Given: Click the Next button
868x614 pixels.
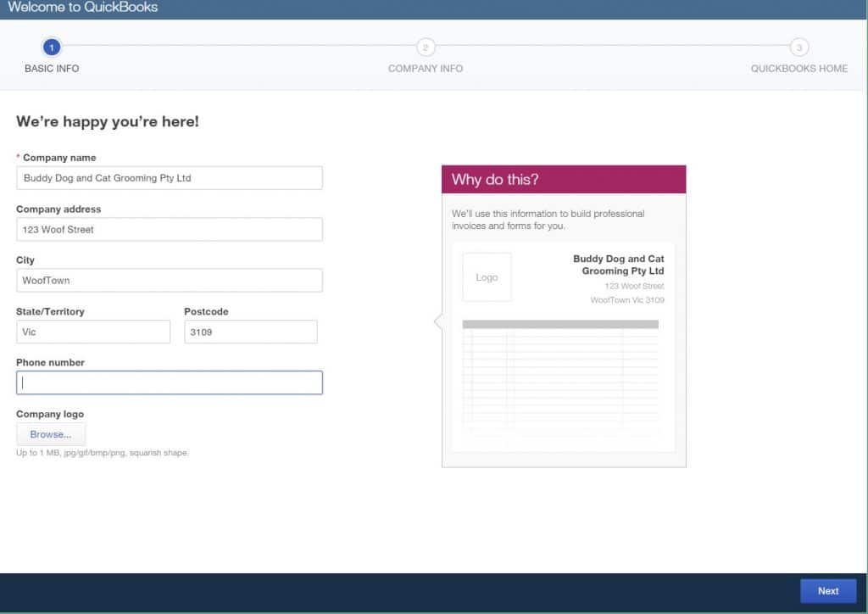Looking at the screenshot, I should pos(828,591).
